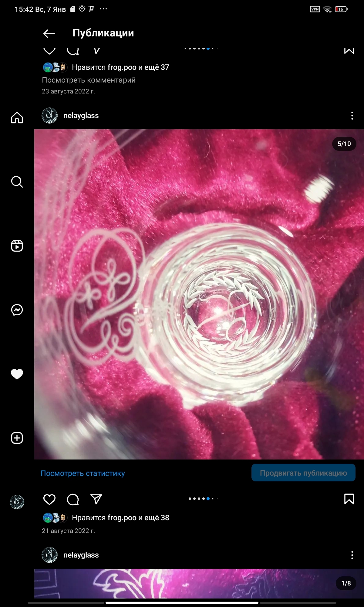This screenshot has width=364, height=607.
Task: Tap the purple engraving photo preview
Action: [x=199, y=584]
